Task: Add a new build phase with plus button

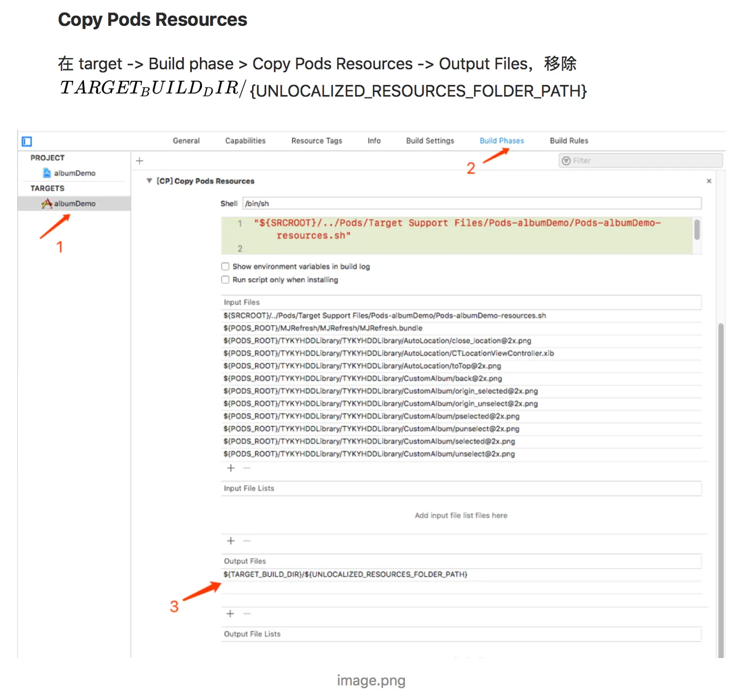Action: 139,160
